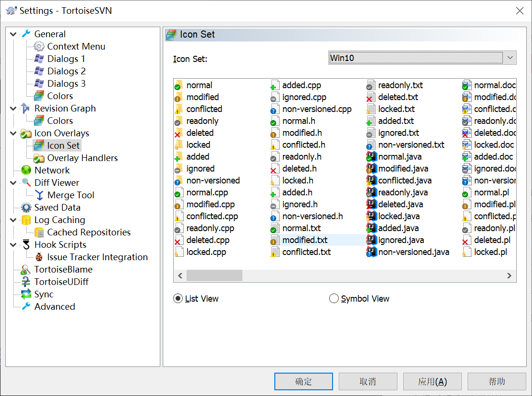532x396 pixels.
Task: Open Dialogs 2 settings page
Action: click(x=66, y=71)
